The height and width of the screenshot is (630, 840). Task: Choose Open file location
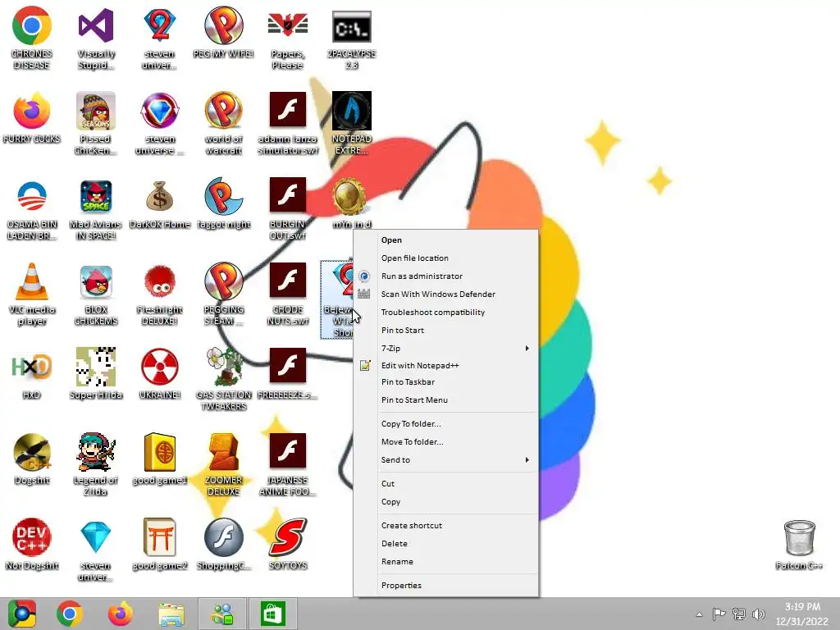[446, 258]
